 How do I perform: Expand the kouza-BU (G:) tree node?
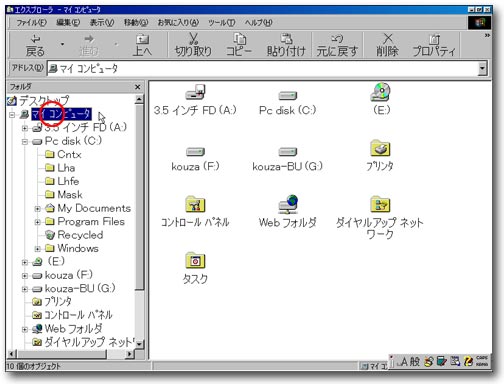click(x=25, y=289)
